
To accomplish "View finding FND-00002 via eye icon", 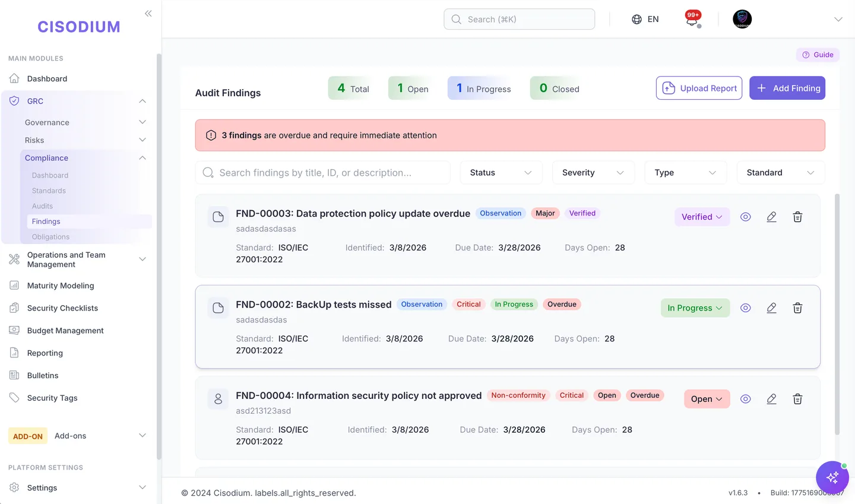I will coord(746,308).
